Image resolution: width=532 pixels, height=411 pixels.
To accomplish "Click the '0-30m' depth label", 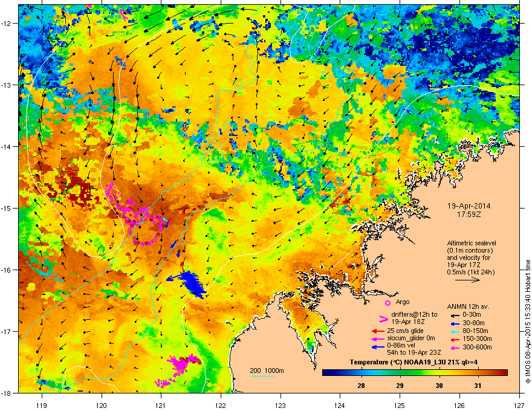I will (x=472, y=315).
